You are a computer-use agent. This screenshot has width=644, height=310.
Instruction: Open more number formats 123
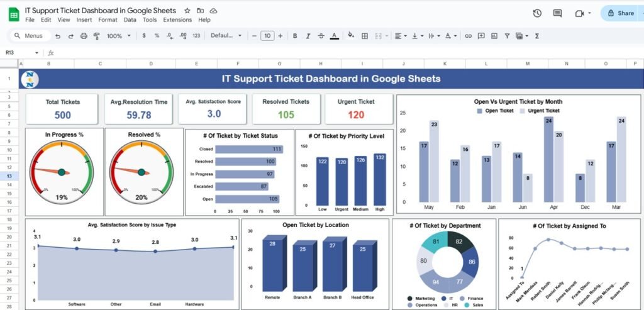coord(196,36)
